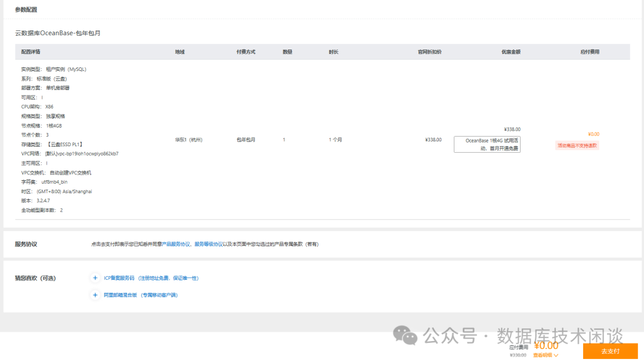Add 阿里邮箱混合版 plus icon
Viewport: 644px width, 362px height.
95,295
